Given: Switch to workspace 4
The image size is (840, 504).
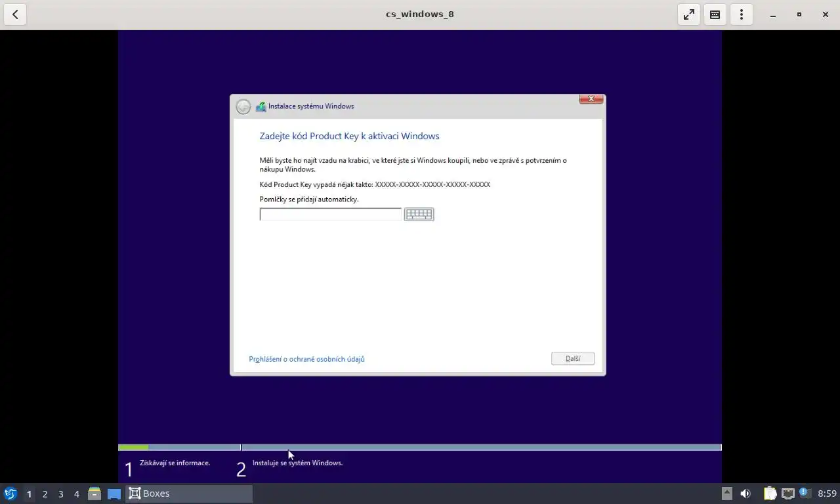Looking at the screenshot, I should [76, 493].
